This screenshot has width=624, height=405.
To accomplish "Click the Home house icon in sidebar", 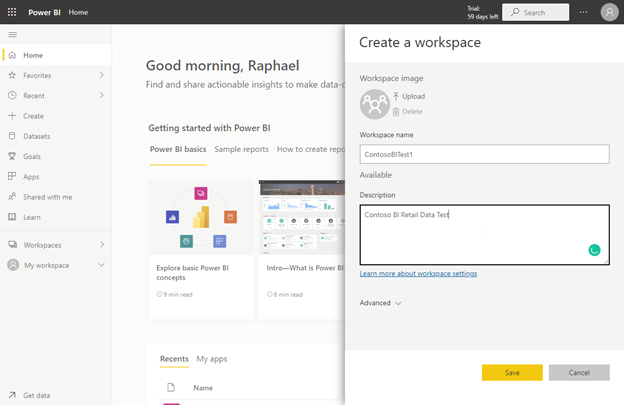I will pyautogui.click(x=12, y=55).
